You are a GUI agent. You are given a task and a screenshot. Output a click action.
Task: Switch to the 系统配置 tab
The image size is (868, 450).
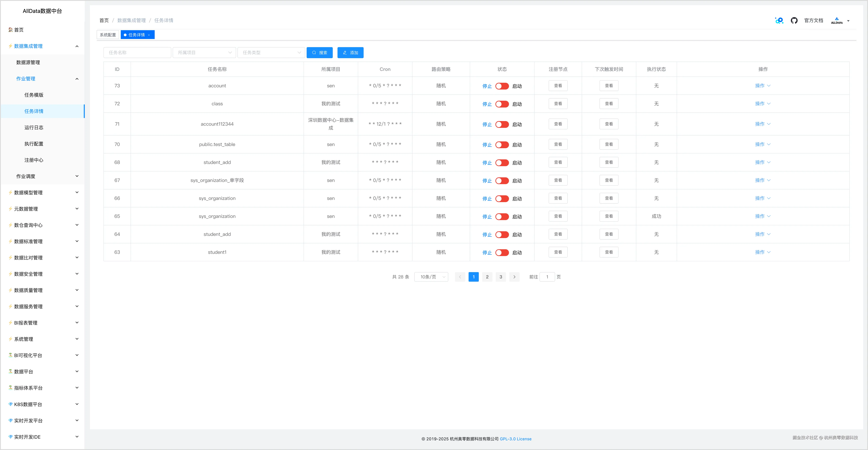point(108,35)
